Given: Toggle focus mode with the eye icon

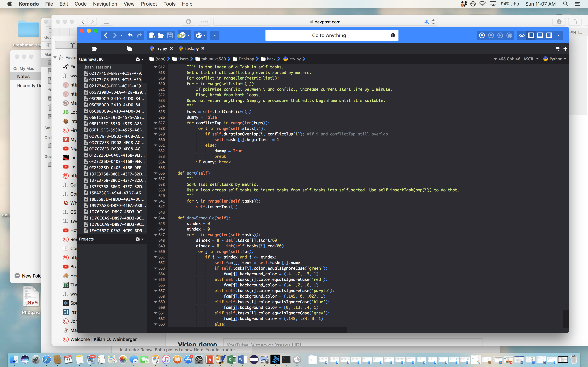Looking at the screenshot, I should [522, 35].
